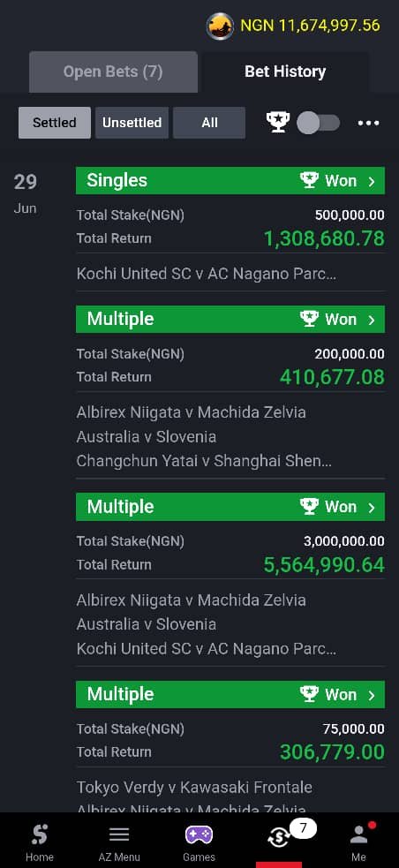
Task: Toggle the winning bets only switch
Action: coord(318,123)
